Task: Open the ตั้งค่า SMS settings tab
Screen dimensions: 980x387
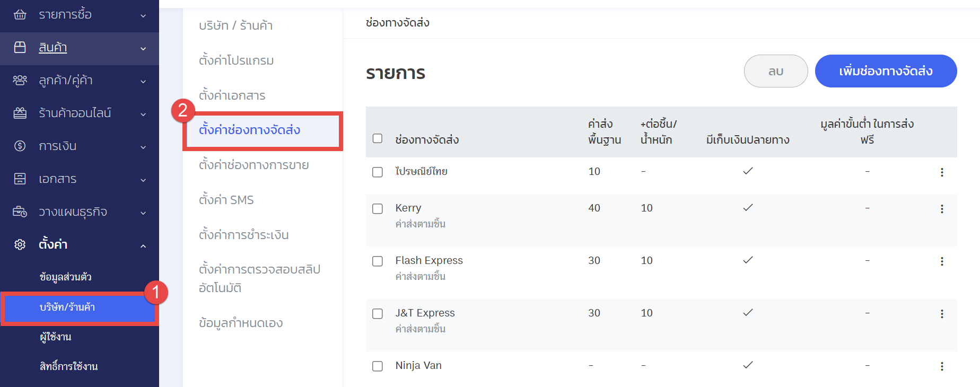Action: pos(226,200)
